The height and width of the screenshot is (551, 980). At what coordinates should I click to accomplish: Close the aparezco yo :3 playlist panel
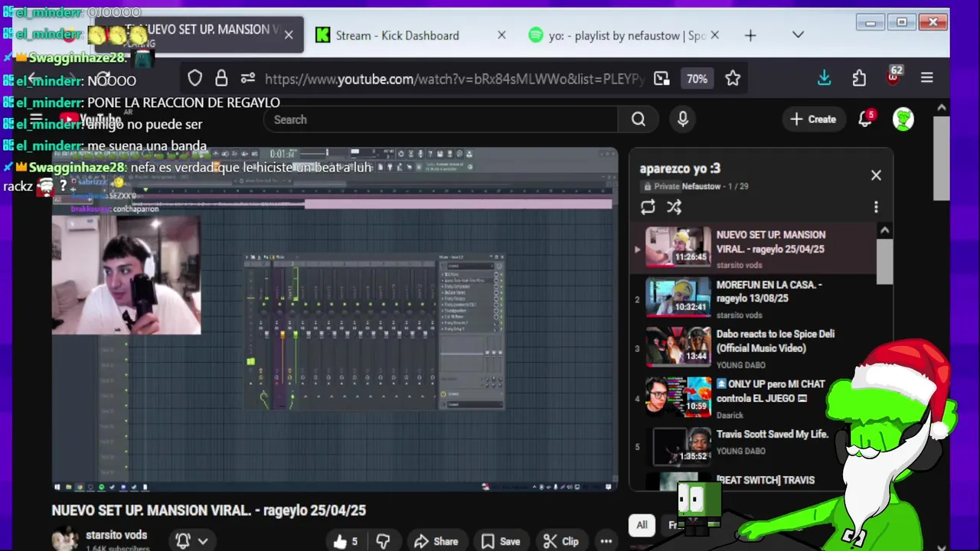pos(876,175)
